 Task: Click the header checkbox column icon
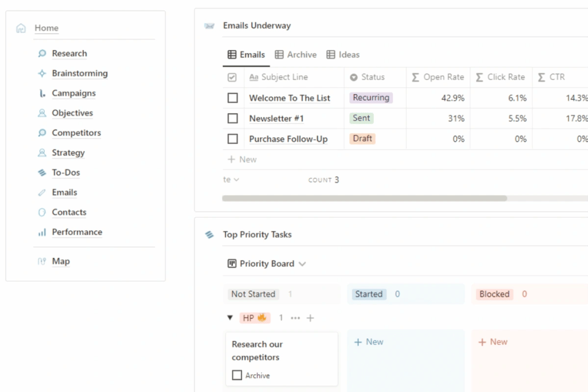tap(232, 77)
